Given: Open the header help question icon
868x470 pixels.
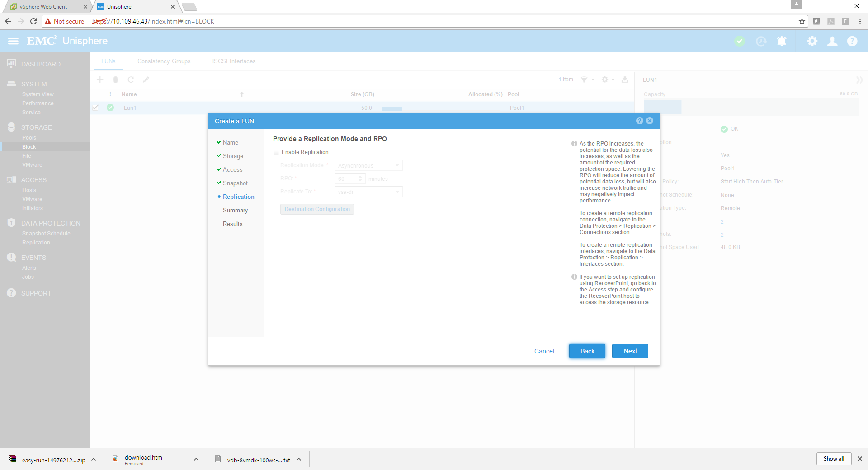Looking at the screenshot, I should [852, 41].
